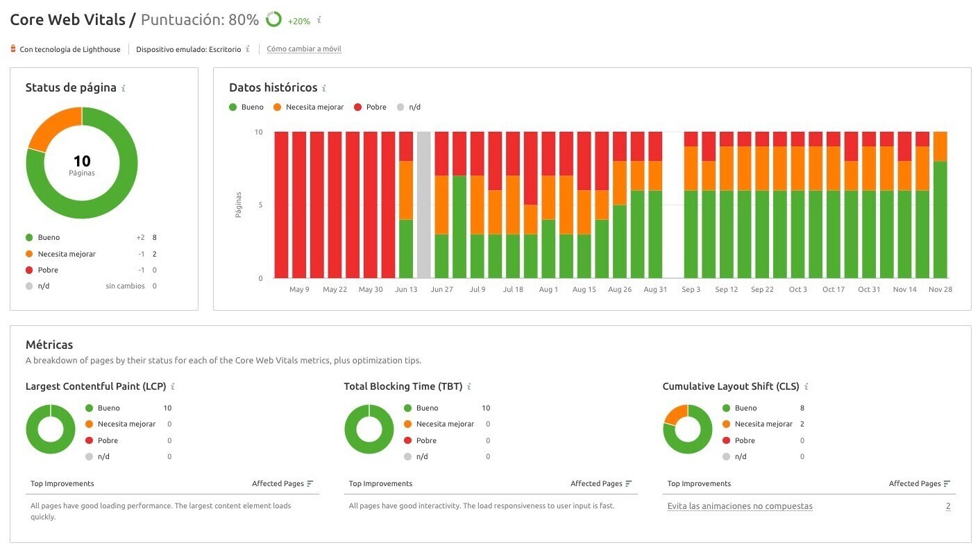Viewport: 980px width, 552px height.
Task: Click the 'Affected Pages' header in the LCP table
Action: tap(278, 483)
